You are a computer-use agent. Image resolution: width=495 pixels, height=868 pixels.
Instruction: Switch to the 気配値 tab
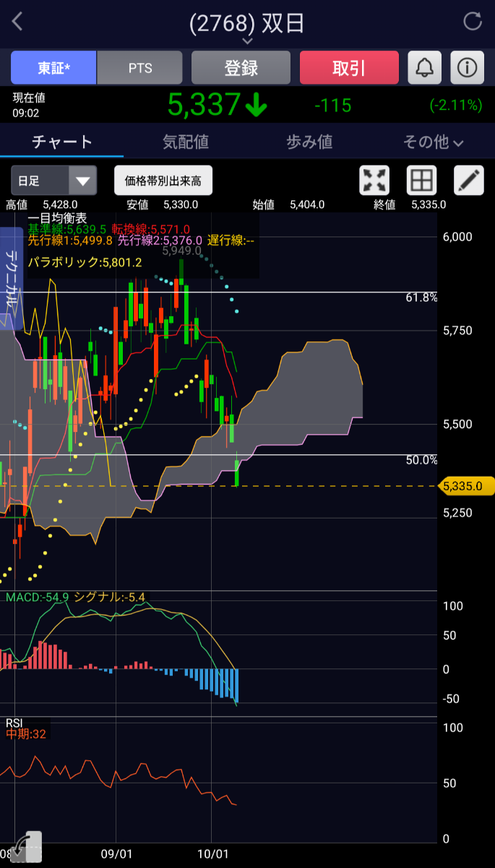pyautogui.click(x=186, y=142)
